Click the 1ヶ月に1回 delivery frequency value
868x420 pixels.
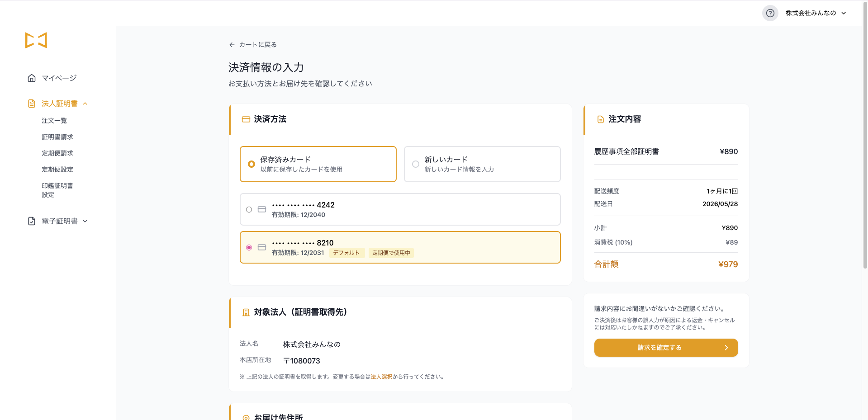tap(722, 191)
